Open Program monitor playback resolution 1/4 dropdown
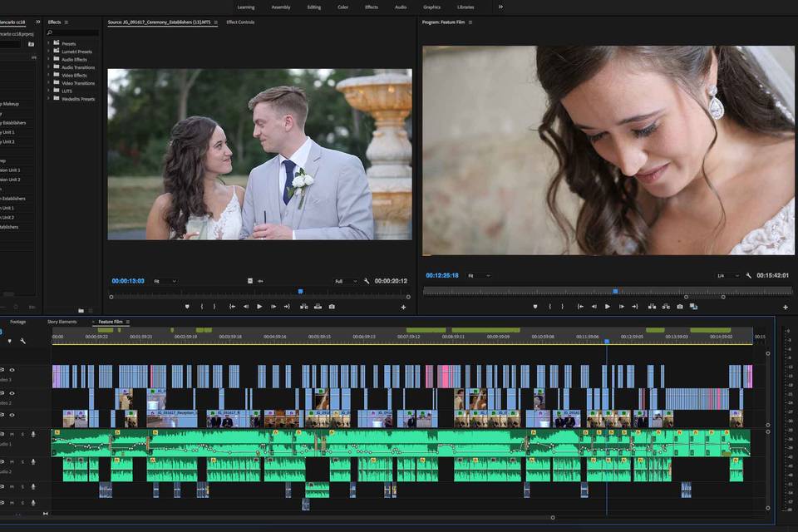Viewport: 798px width, 532px height. click(728, 275)
